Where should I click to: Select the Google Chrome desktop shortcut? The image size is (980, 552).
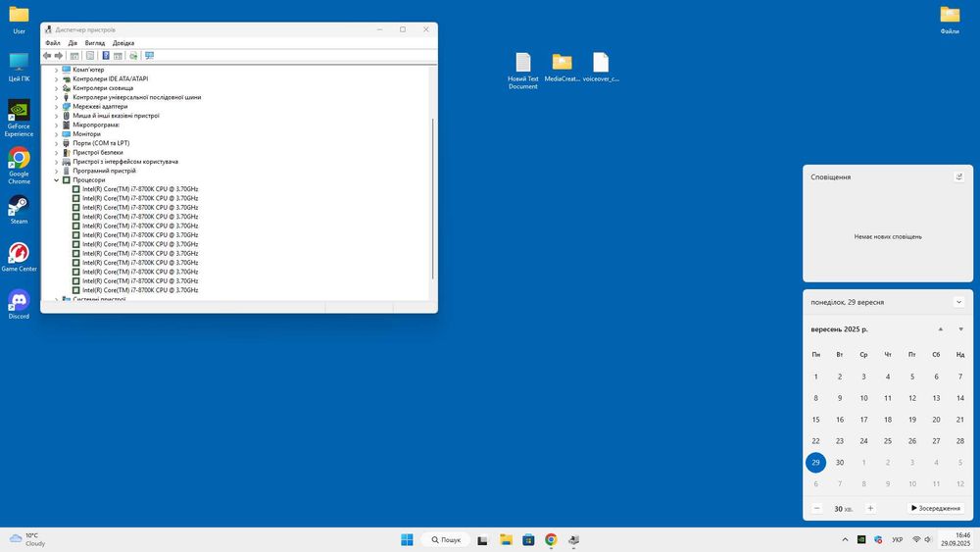(x=19, y=166)
